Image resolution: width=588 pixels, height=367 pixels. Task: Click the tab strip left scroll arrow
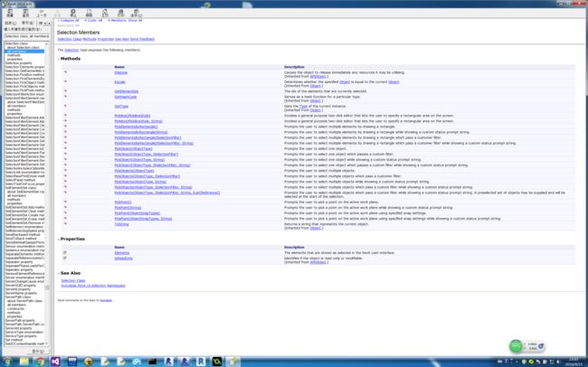click(45, 24)
